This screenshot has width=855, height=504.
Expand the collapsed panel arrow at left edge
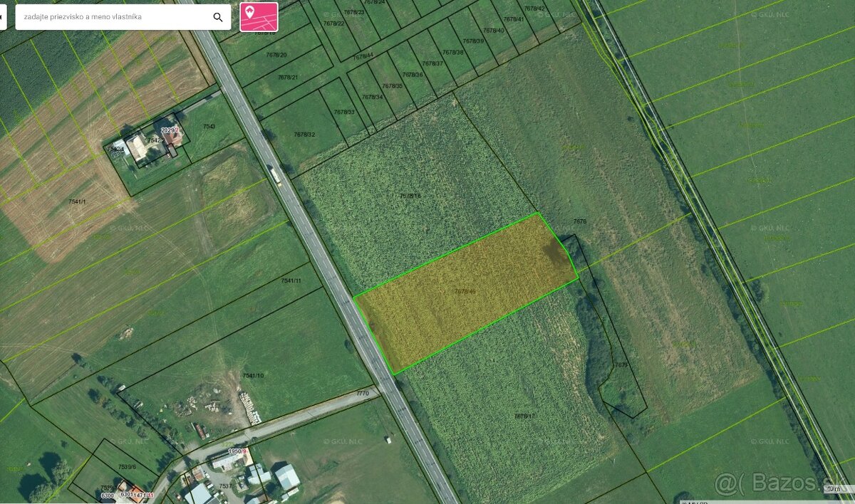pyautogui.click(x=2, y=17)
